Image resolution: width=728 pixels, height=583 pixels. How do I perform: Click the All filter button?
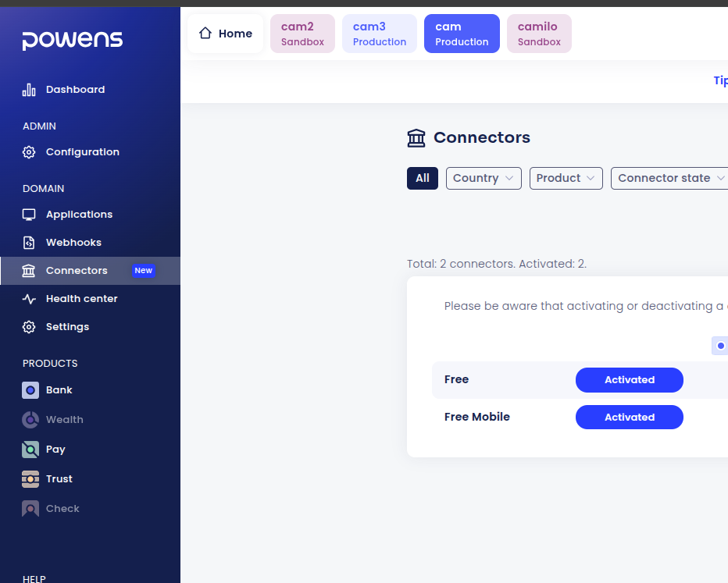(x=423, y=178)
